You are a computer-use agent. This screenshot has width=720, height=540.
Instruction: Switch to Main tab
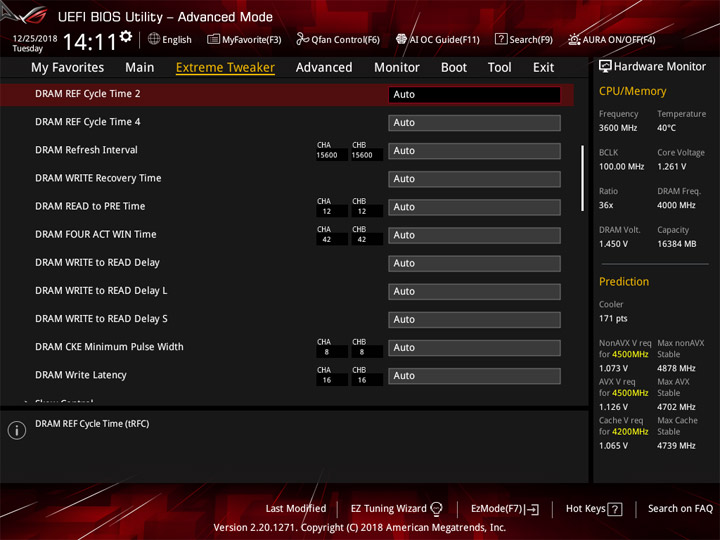pos(140,68)
